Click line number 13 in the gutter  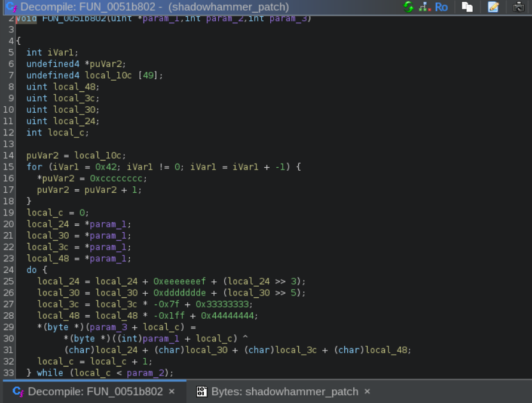click(8, 144)
